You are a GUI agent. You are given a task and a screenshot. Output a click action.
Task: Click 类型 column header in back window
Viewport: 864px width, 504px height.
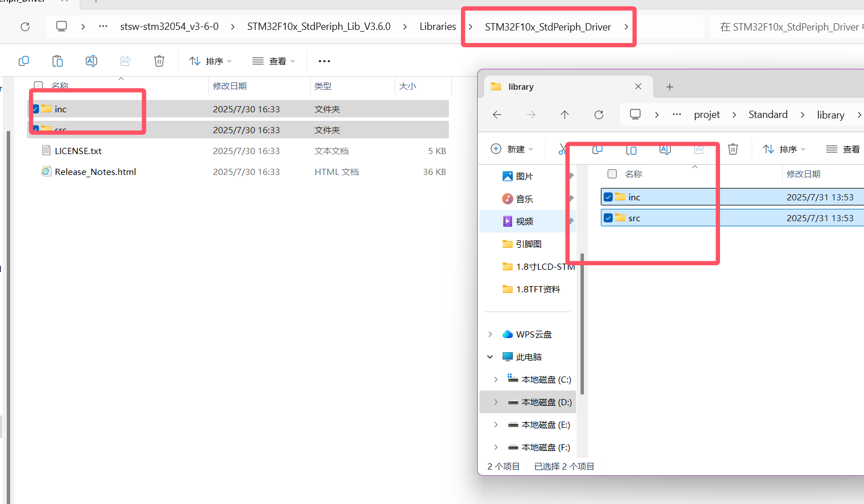point(352,86)
